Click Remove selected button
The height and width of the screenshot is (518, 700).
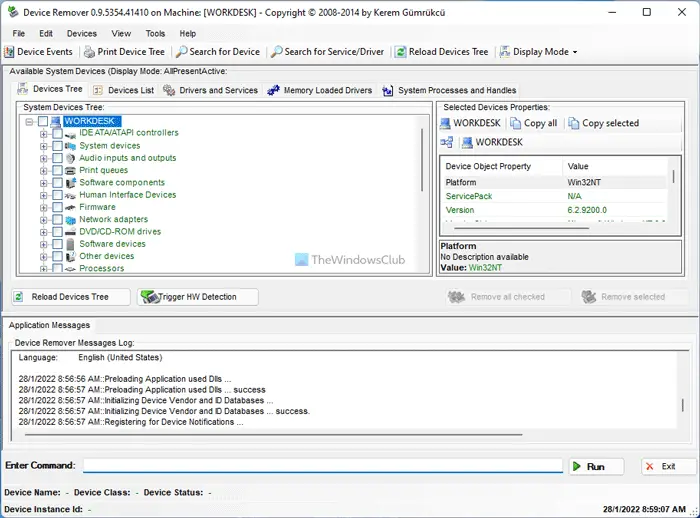(x=633, y=297)
